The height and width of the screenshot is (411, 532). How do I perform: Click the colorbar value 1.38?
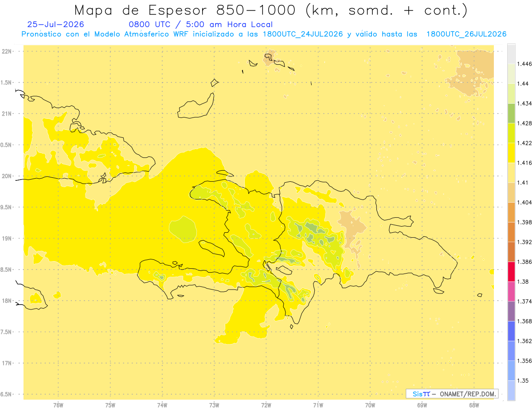[524, 282]
